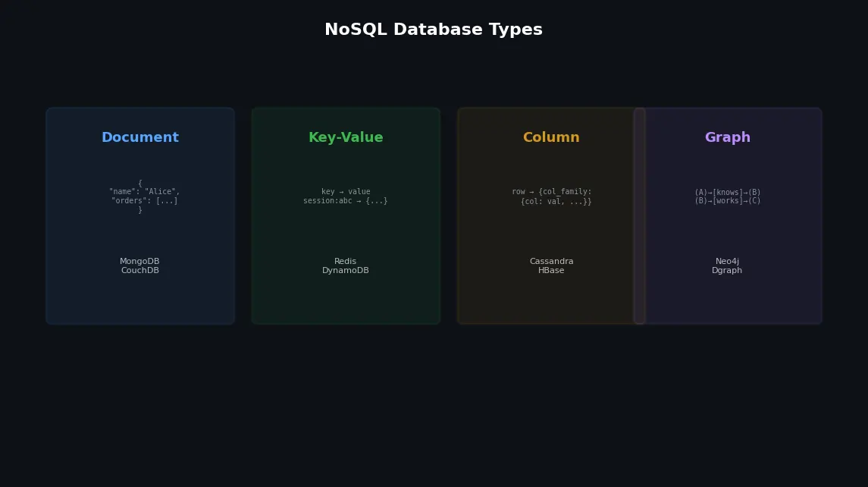
Task: Click the row col_family code snippet
Action: pyautogui.click(x=552, y=196)
